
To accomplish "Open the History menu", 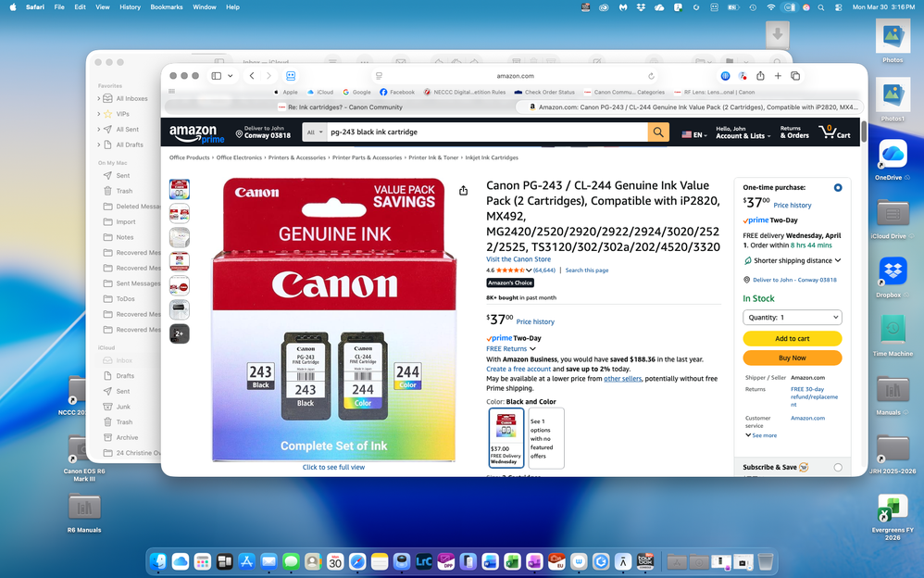I will point(130,7).
